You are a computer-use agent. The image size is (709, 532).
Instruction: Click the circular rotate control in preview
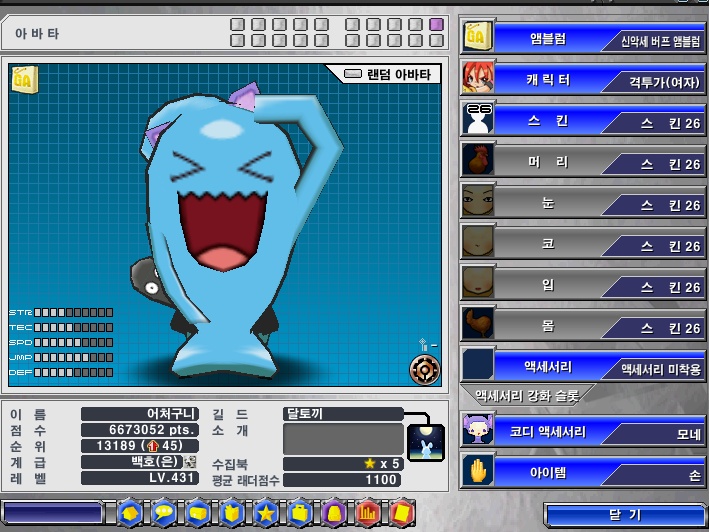tap(425, 369)
